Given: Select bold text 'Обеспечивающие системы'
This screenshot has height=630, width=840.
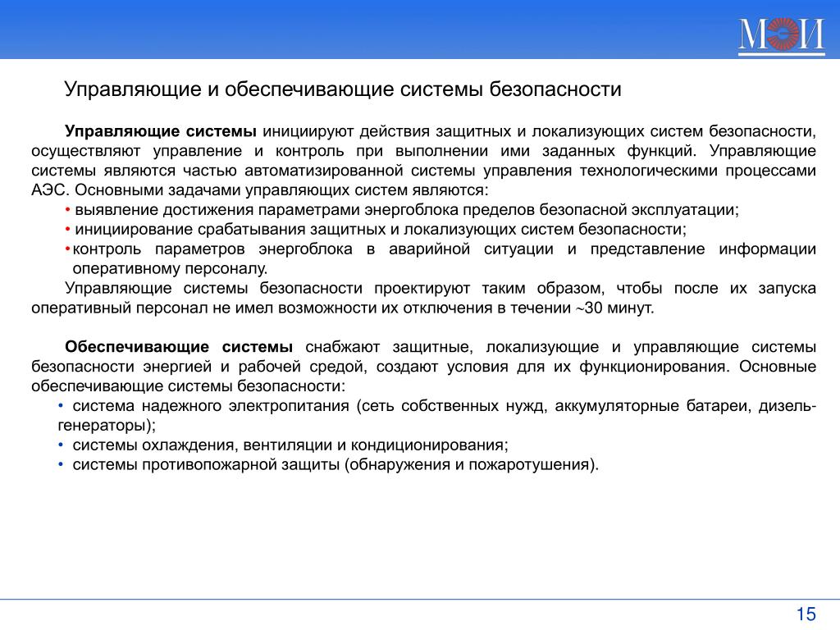Looking at the screenshot, I should tap(179, 347).
